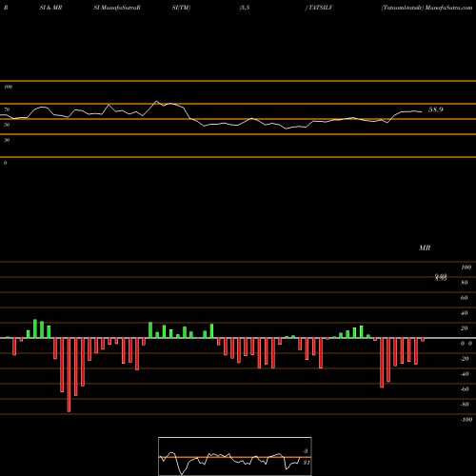Viewport: 476px width, 476px height.
Task: Click the '-80' label on histogram axis
Action: coord(465,405)
